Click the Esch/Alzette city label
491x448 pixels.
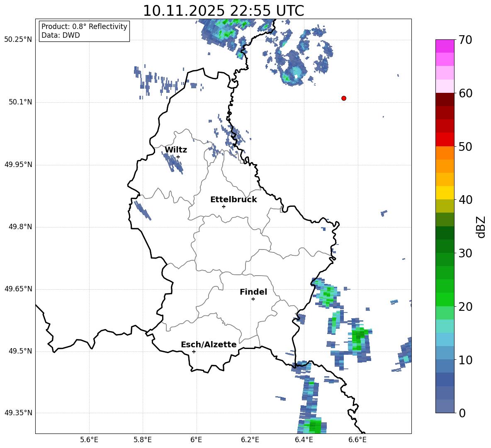click(209, 345)
